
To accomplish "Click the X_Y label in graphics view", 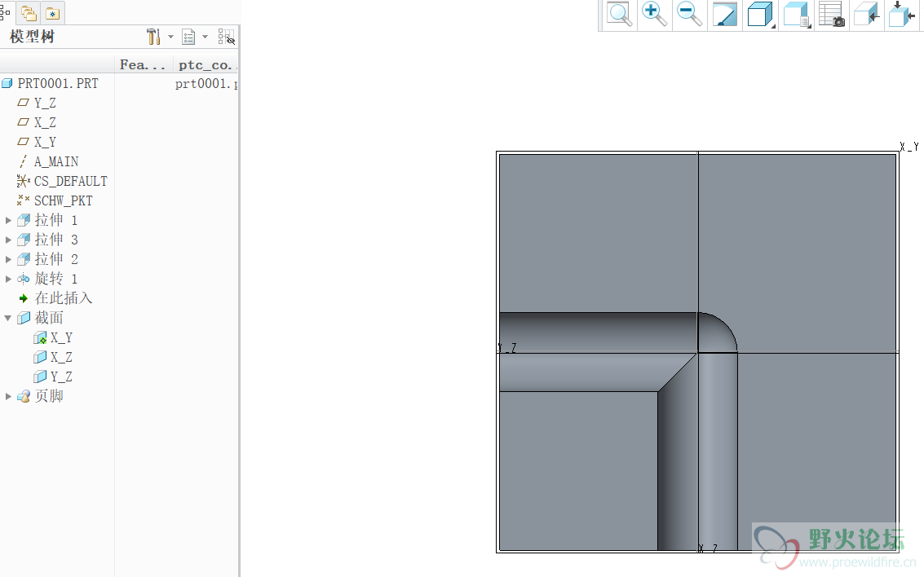I will point(909,147).
